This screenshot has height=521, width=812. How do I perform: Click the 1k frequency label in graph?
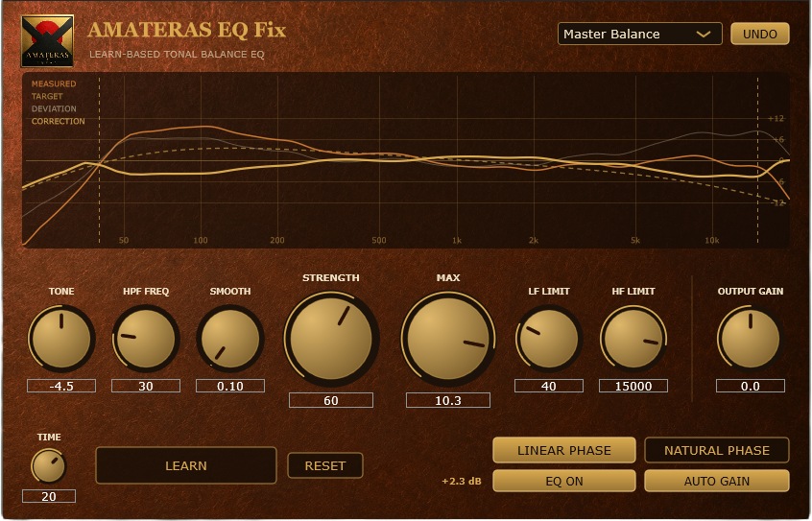456,240
